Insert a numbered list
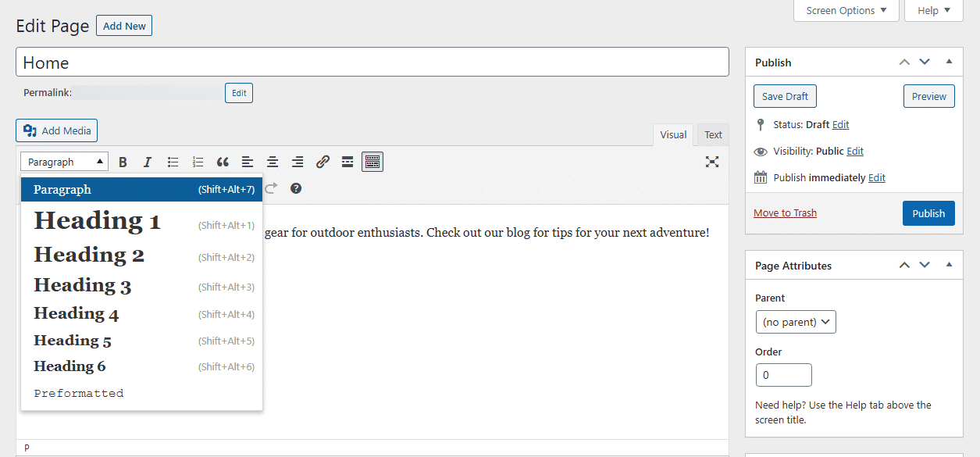The image size is (980, 457). click(198, 162)
